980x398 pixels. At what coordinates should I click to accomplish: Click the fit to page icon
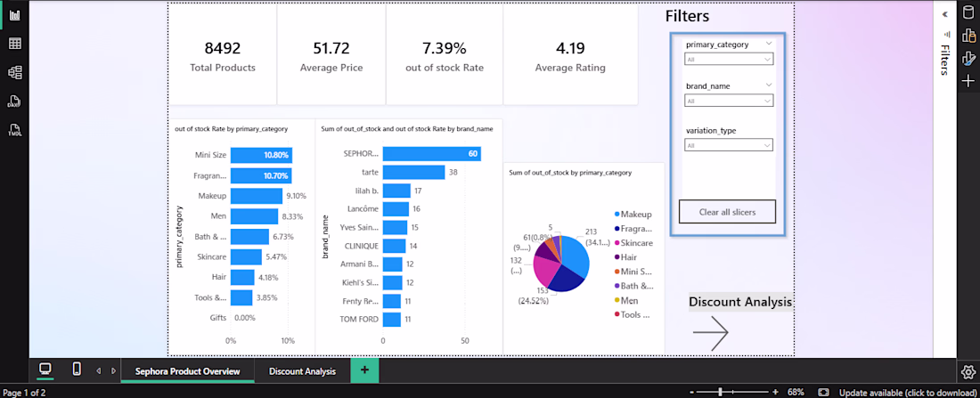[824, 393]
